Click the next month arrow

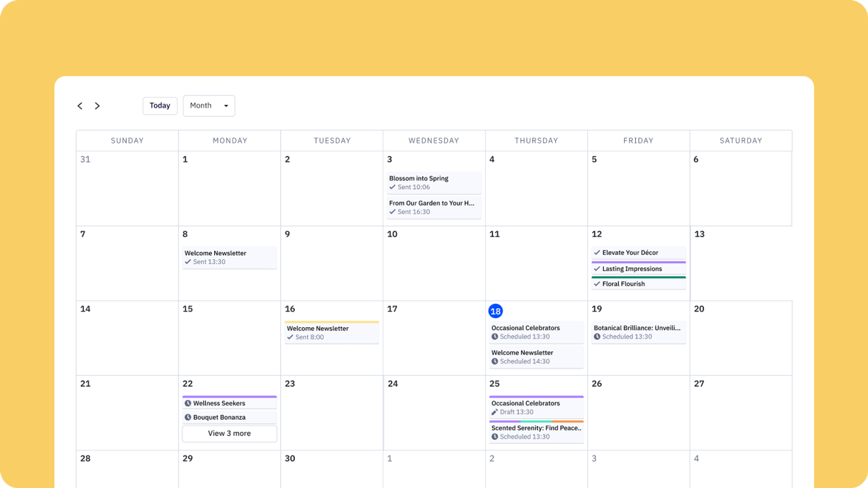pyautogui.click(x=97, y=106)
